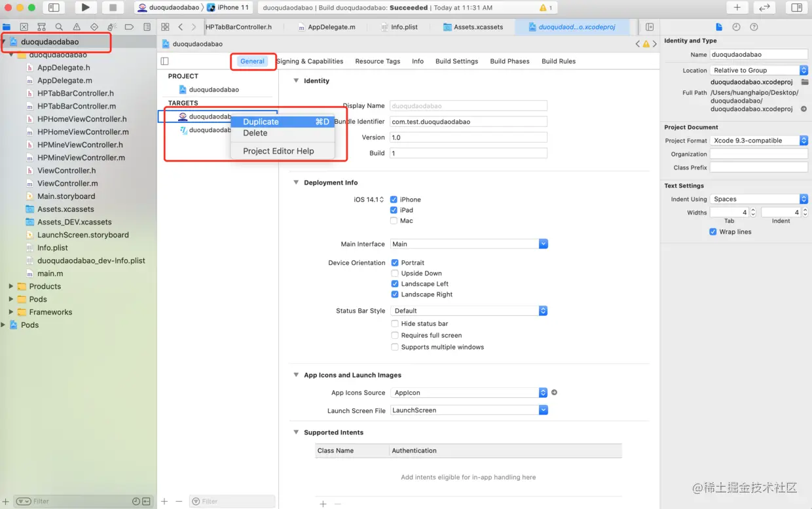Image resolution: width=812 pixels, height=509 pixels.
Task: Go back in editor history
Action: point(181,27)
